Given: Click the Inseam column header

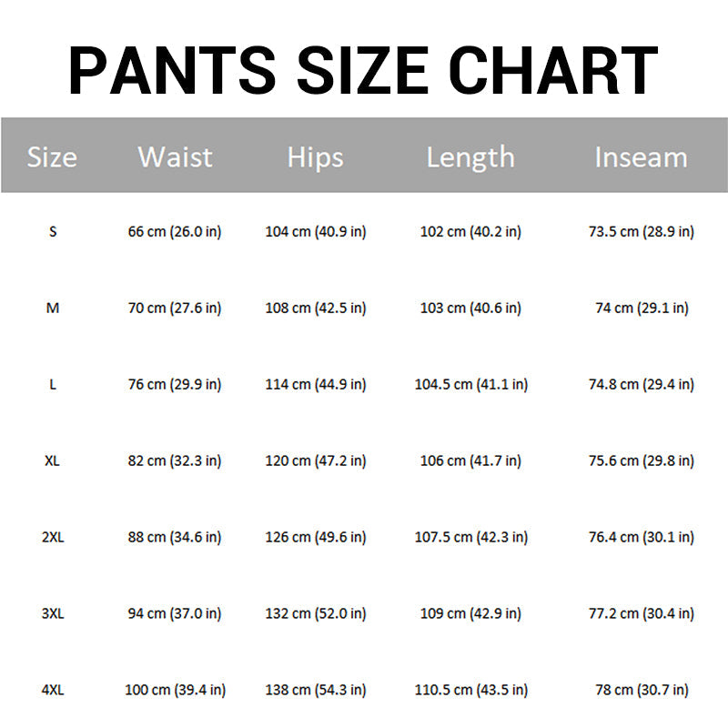Looking at the screenshot, I should pyautogui.click(x=642, y=157).
